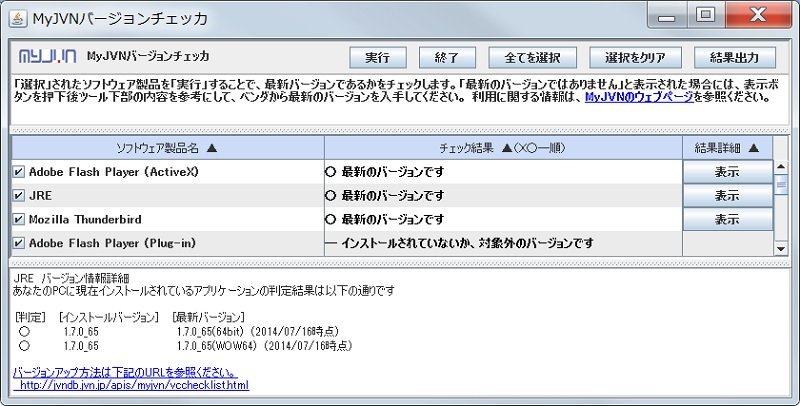Image resolution: width=800 pixels, height=406 pixels.
Task: Uncheck the JRE checkbox
Action: (18, 195)
